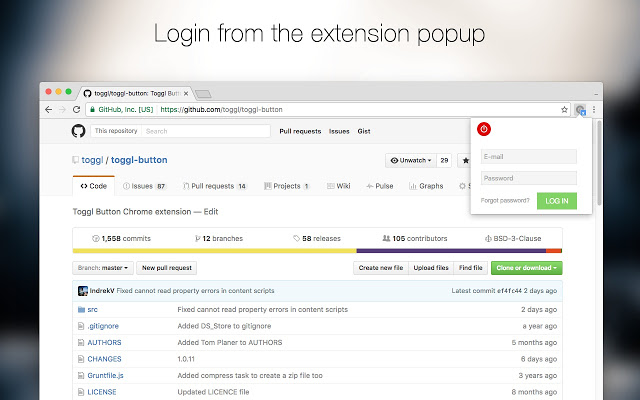
Task: Click the star icon button on the repo
Action: 464,160
